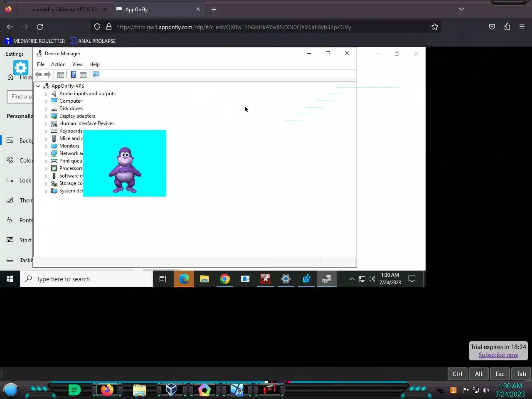Click the remote Windows Start button
The width and height of the screenshot is (532, 399).
[10, 279]
